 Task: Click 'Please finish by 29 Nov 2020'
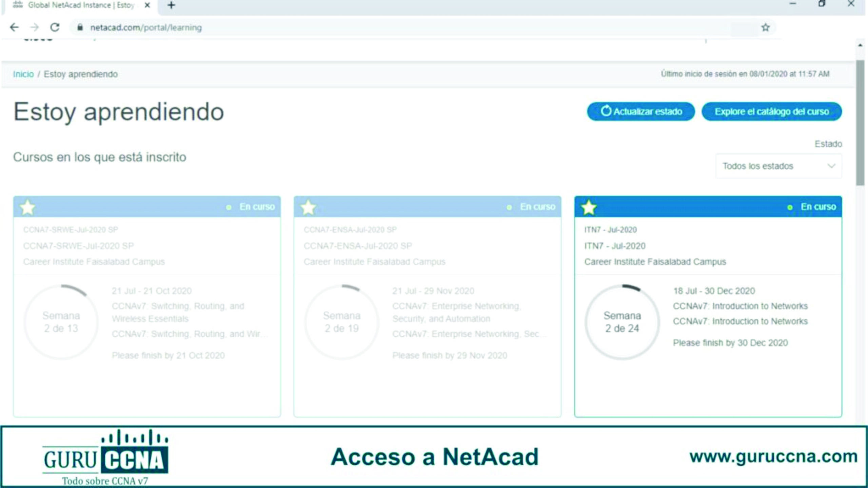pos(450,355)
